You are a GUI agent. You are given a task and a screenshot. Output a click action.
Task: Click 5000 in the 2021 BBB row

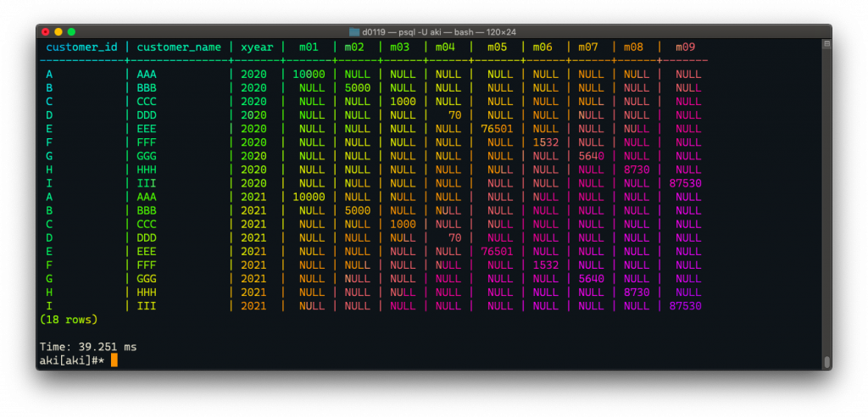click(358, 210)
